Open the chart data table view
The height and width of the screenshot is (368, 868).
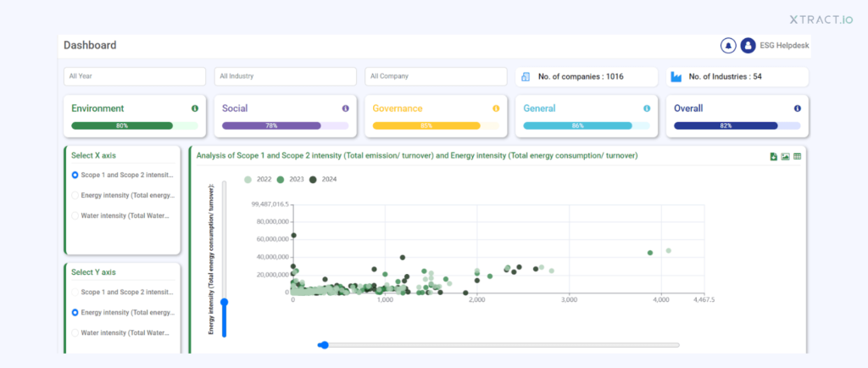tap(797, 157)
